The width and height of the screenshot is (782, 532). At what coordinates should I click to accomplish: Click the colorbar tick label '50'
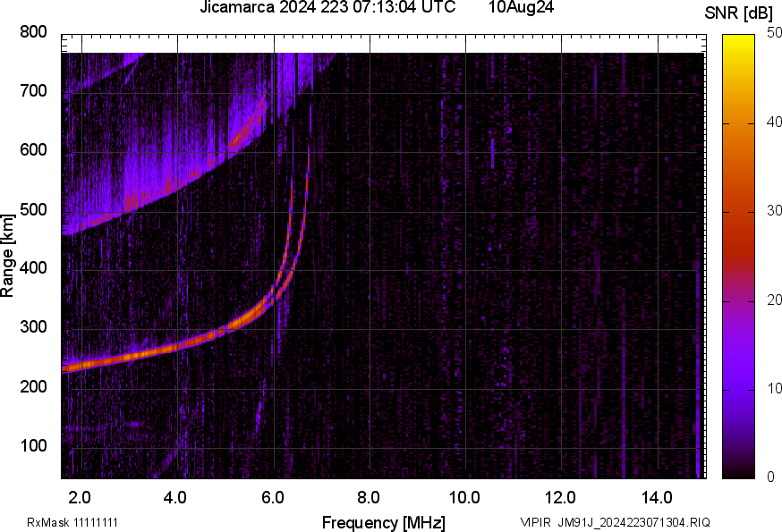pyautogui.click(x=774, y=33)
